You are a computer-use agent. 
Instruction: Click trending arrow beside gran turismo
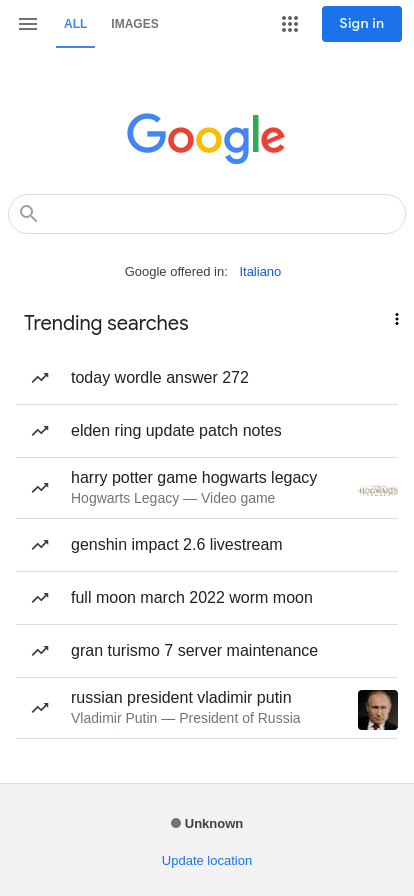[40, 651]
